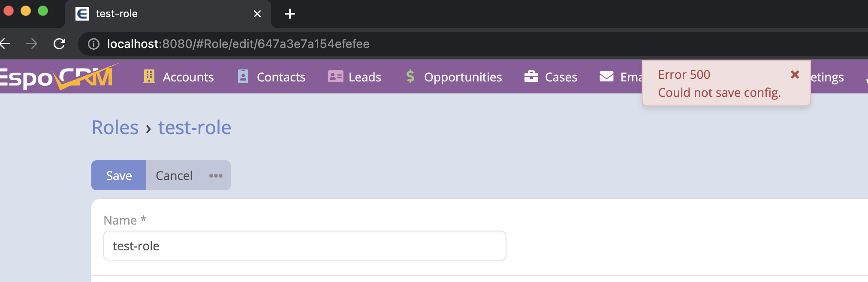Open site information in the address bar

point(93,44)
